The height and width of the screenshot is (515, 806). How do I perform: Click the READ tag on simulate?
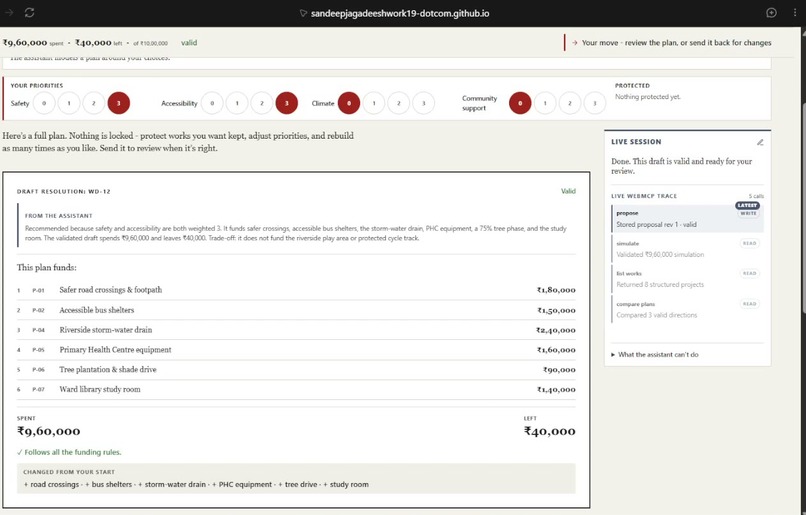coord(749,244)
